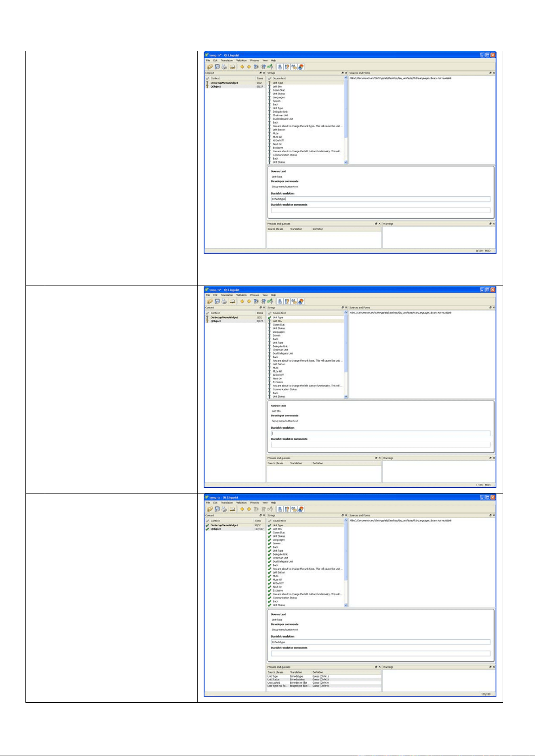535x756 pixels.
Task: Toggle accelerator validation in first Linguist window
Action: (x=280, y=67)
